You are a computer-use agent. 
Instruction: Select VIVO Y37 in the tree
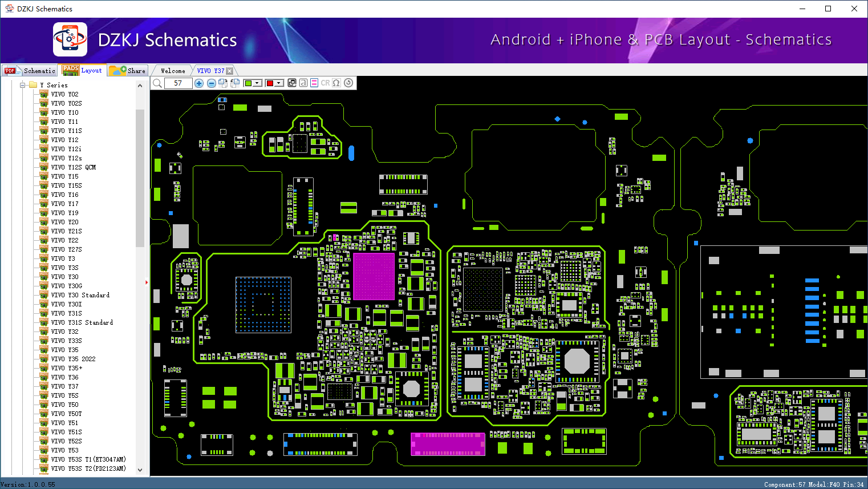point(65,386)
